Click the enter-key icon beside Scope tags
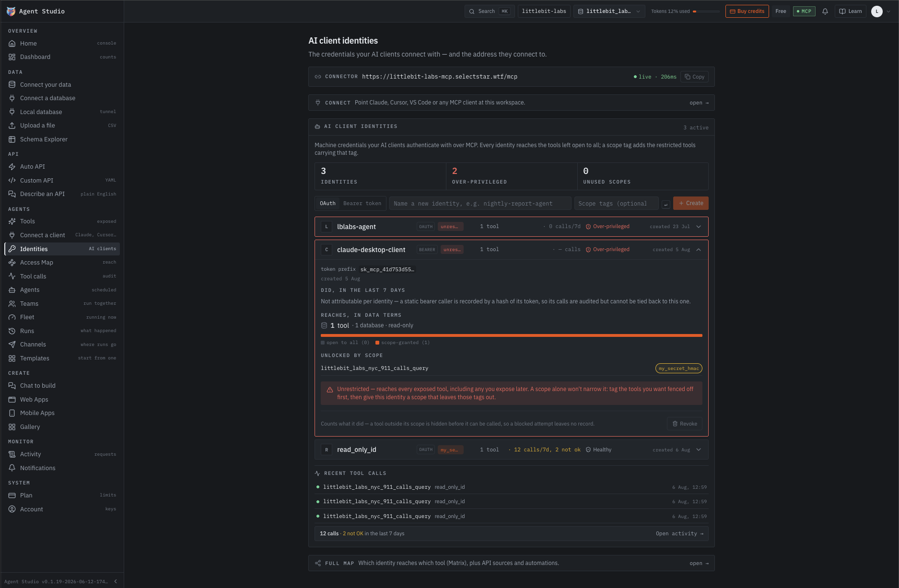The image size is (899, 588). pyautogui.click(x=665, y=204)
